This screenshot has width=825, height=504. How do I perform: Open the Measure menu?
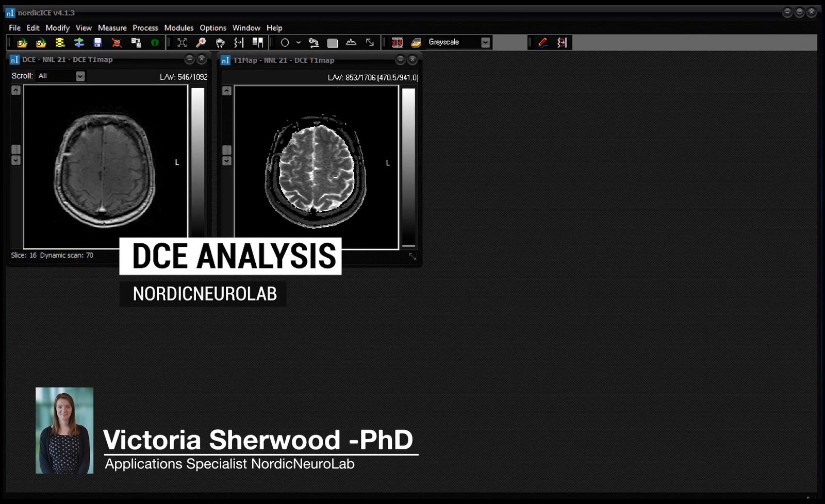(112, 28)
